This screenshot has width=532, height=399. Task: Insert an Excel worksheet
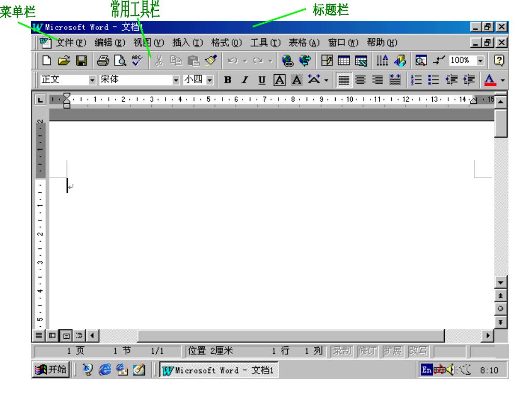(x=361, y=61)
